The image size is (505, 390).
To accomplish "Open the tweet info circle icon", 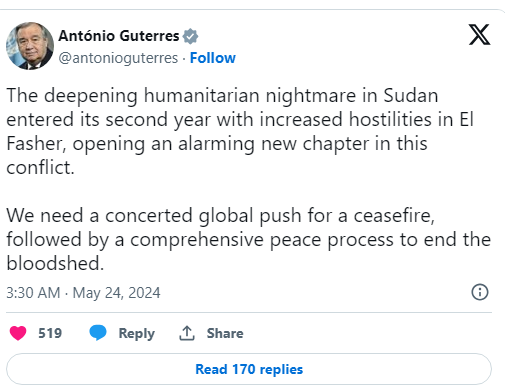I will 480,292.
